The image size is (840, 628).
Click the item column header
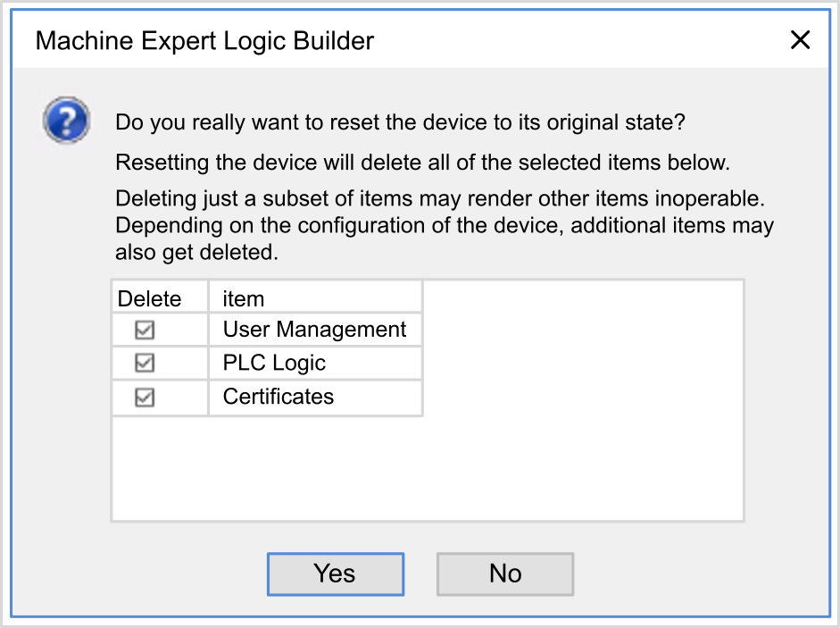pos(244,298)
